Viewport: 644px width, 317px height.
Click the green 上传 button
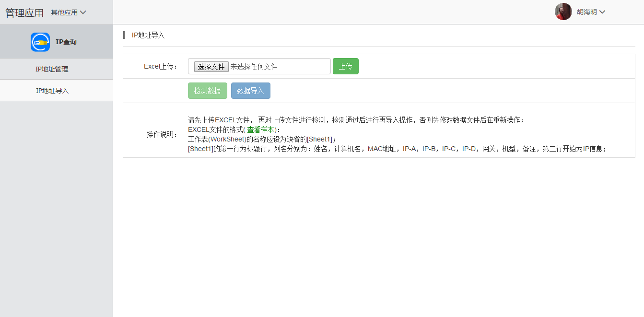345,66
